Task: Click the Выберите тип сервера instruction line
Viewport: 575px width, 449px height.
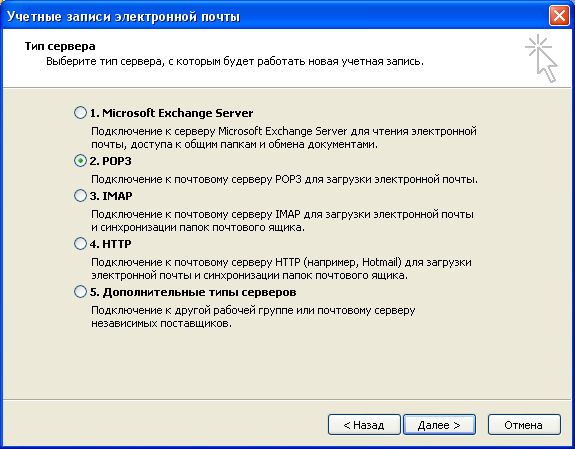Action: coord(235,61)
